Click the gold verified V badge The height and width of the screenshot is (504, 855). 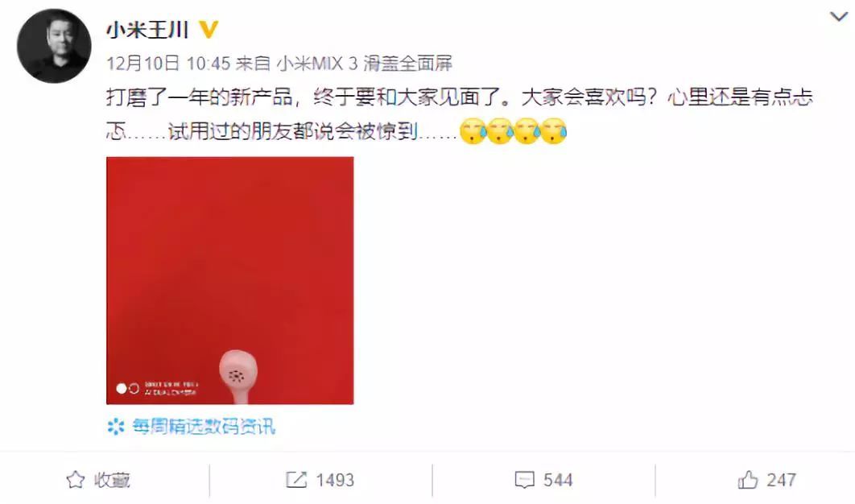click(209, 30)
